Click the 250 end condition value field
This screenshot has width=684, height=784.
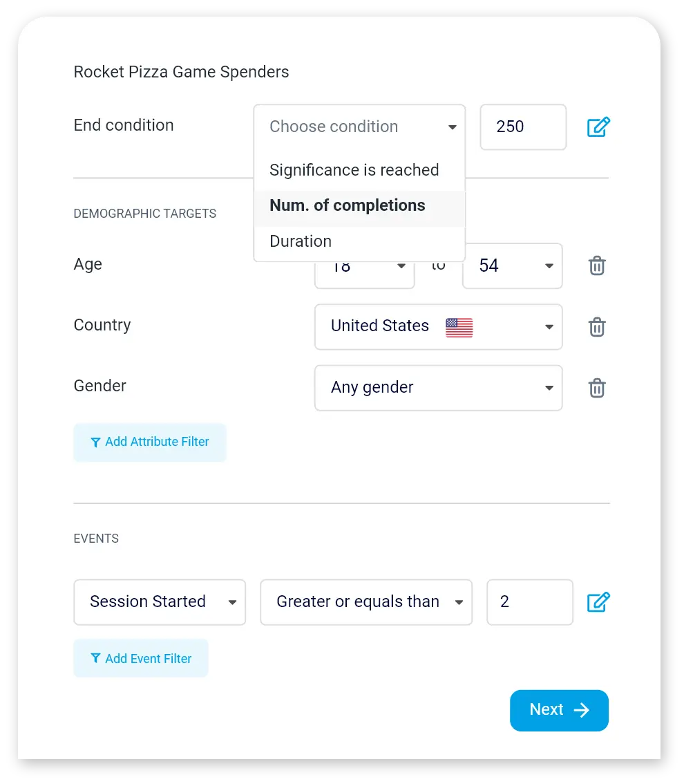click(523, 127)
